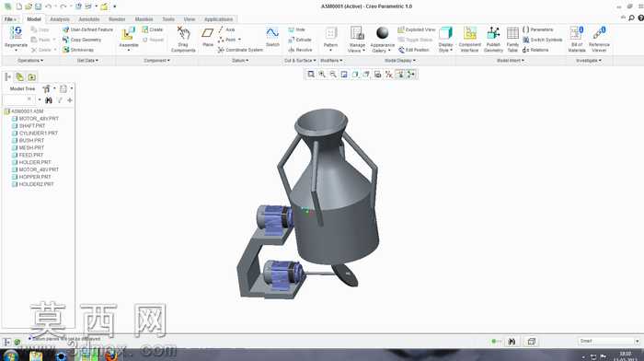Switch to the Analysis tab

tap(60, 19)
